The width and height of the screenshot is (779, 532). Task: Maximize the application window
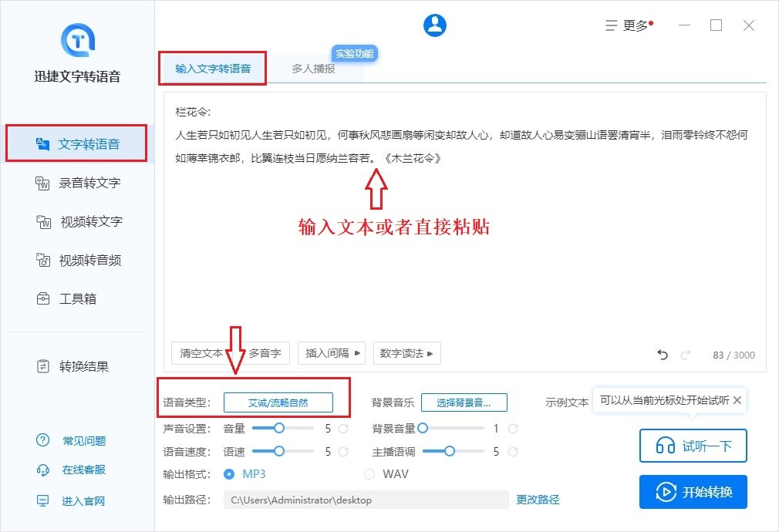coord(716,25)
